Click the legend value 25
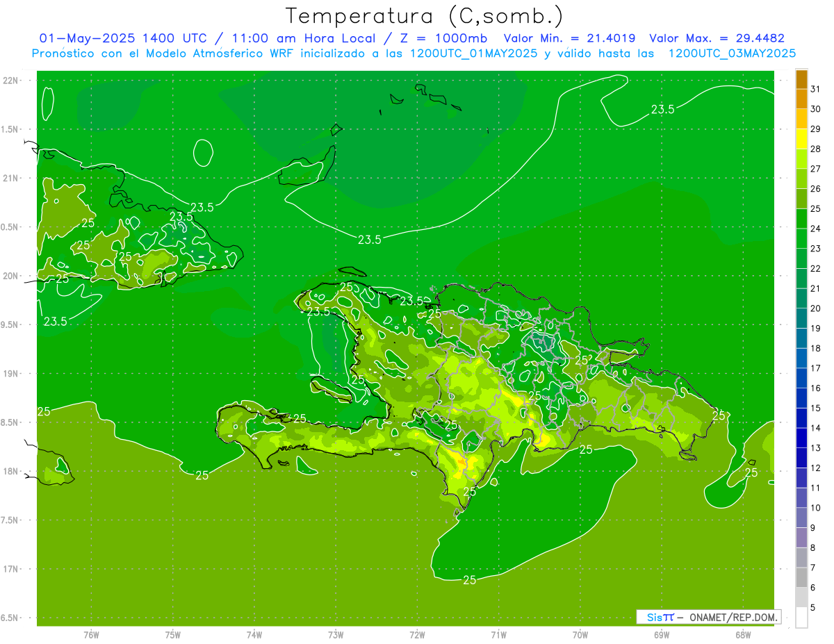Image resolution: width=834 pixels, height=644 pixels. 815,208
